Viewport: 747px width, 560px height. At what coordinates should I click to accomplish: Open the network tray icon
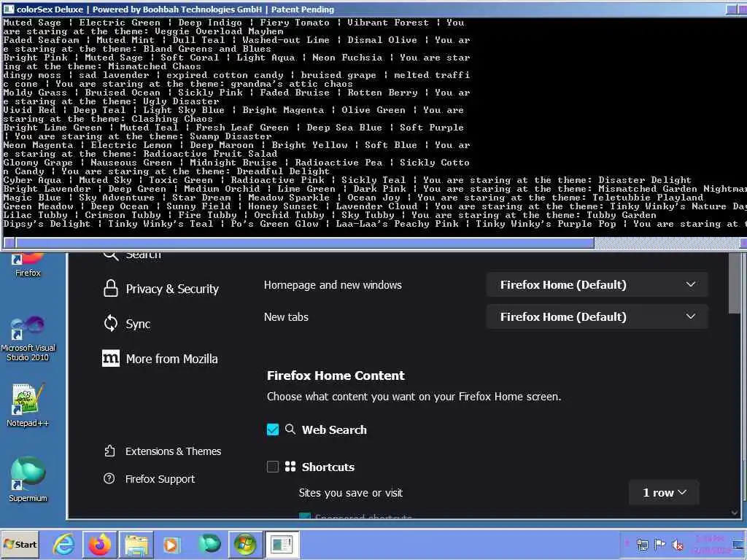pos(642,544)
